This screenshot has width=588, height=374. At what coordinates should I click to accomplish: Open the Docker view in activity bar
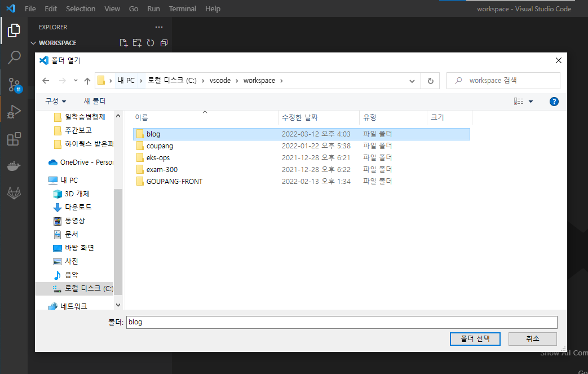pos(14,166)
